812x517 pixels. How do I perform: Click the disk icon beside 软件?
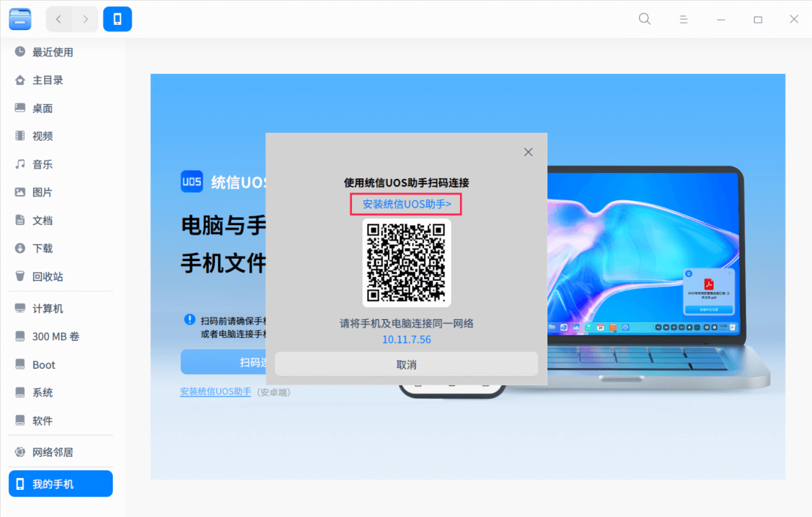20,420
